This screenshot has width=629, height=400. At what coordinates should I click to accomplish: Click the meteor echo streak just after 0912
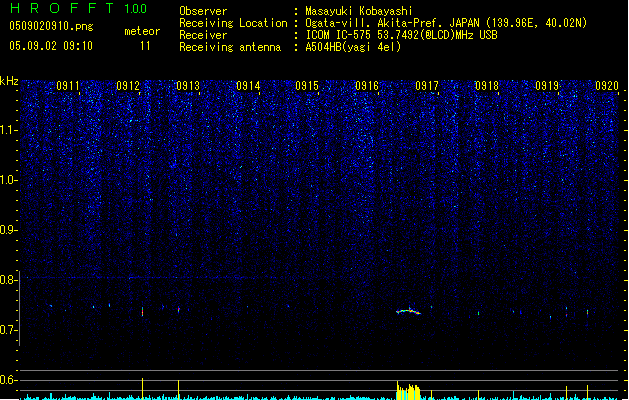142,311
